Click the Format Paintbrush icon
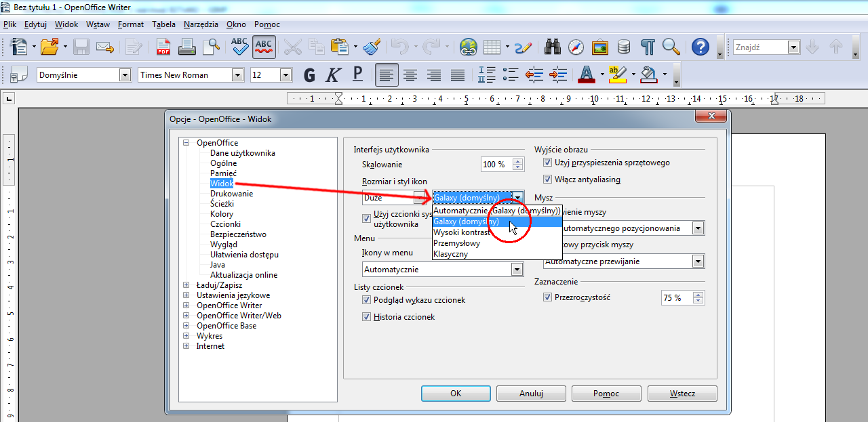868x422 pixels. click(x=372, y=47)
